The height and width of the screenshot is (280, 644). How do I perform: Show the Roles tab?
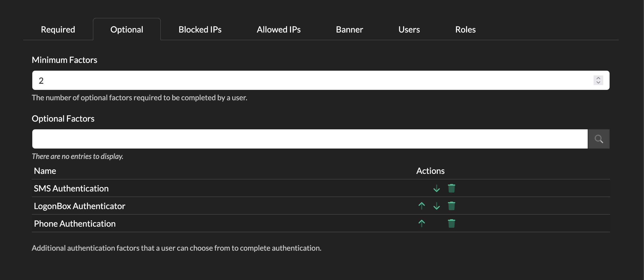(x=465, y=30)
